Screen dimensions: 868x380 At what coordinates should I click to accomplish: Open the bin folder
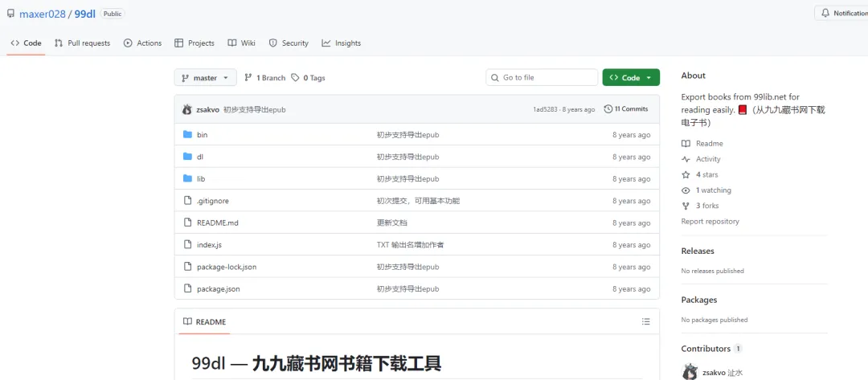(x=202, y=135)
